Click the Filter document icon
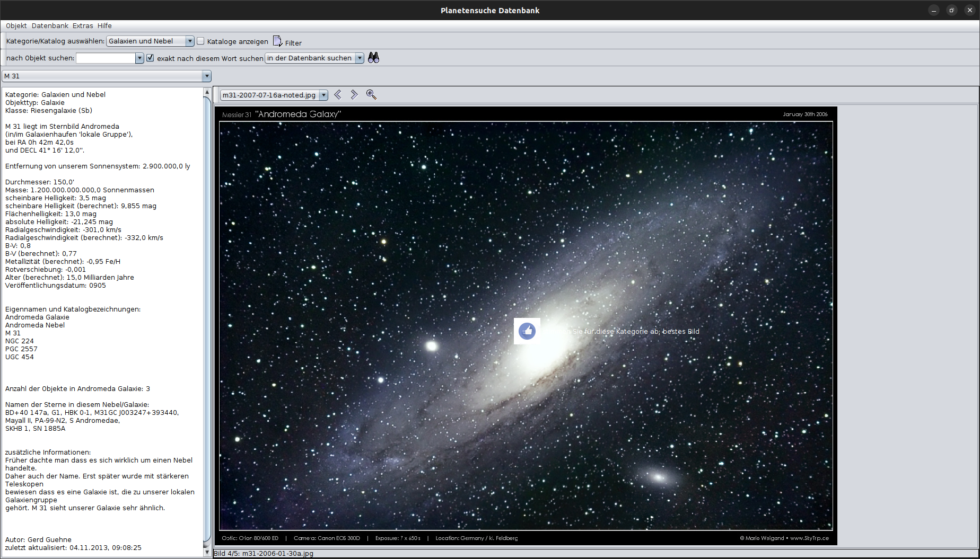Screen dimensions: 980x559 tap(277, 41)
